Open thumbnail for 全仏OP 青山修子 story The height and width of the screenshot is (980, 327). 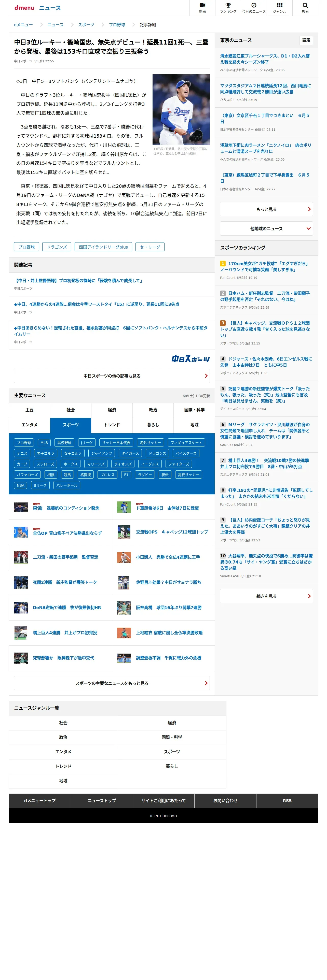(21, 532)
